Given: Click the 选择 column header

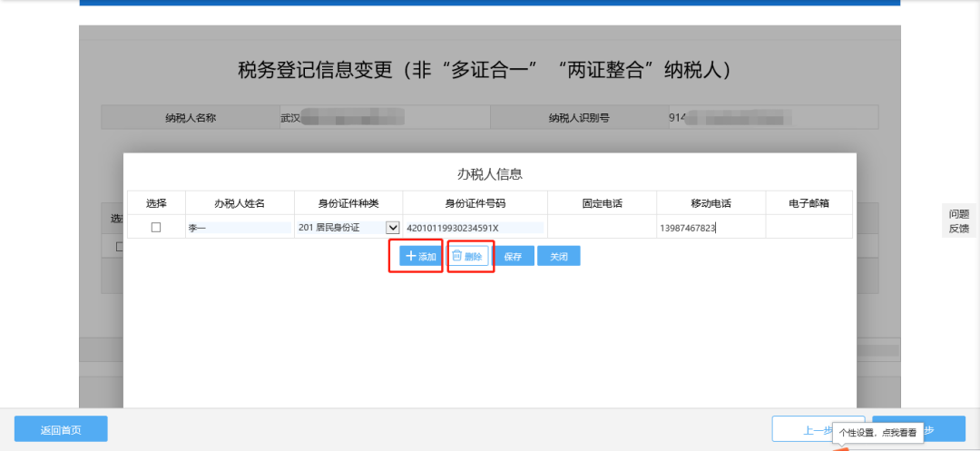Looking at the screenshot, I should pyautogui.click(x=156, y=203).
